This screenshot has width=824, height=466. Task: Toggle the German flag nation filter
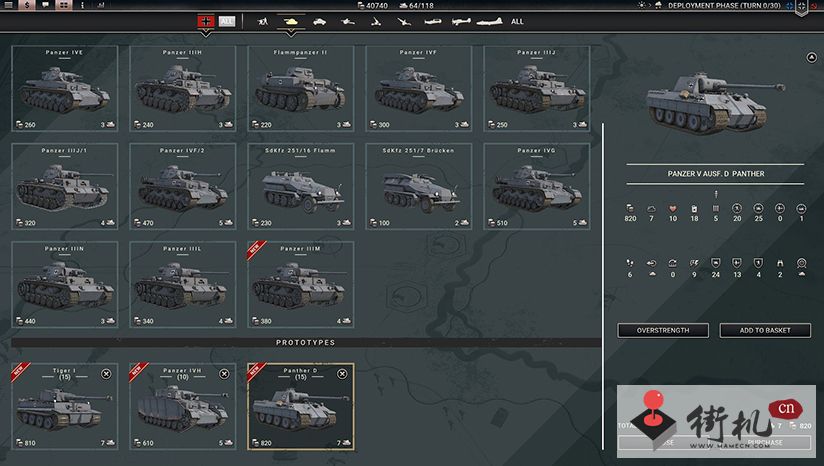coord(206,21)
